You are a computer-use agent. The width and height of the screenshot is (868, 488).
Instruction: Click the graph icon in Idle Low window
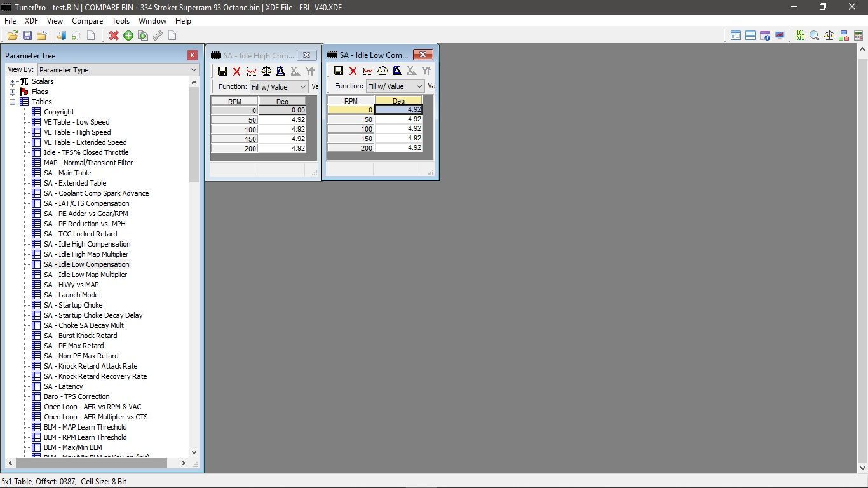(x=368, y=71)
